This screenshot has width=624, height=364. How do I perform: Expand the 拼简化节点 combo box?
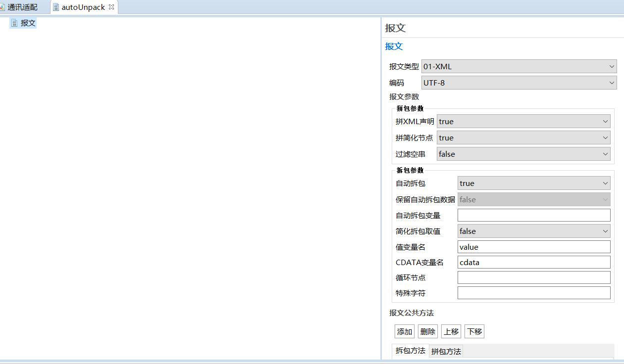(523, 138)
